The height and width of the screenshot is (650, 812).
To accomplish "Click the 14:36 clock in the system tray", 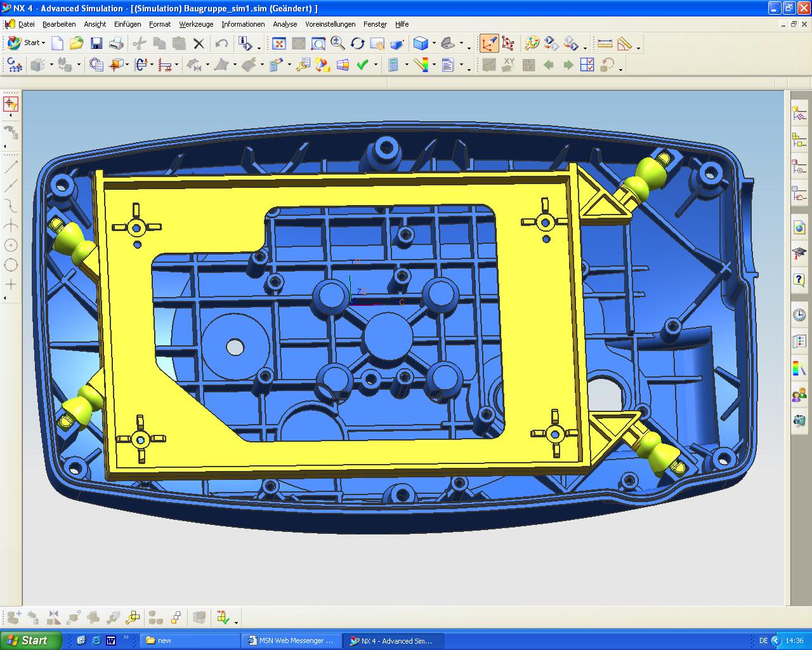I will click(794, 640).
